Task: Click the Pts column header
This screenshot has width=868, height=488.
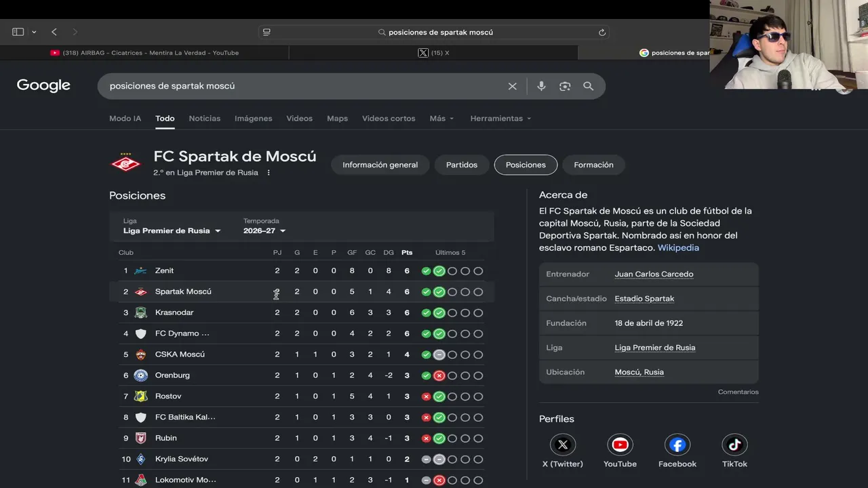Action: pyautogui.click(x=407, y=253)
